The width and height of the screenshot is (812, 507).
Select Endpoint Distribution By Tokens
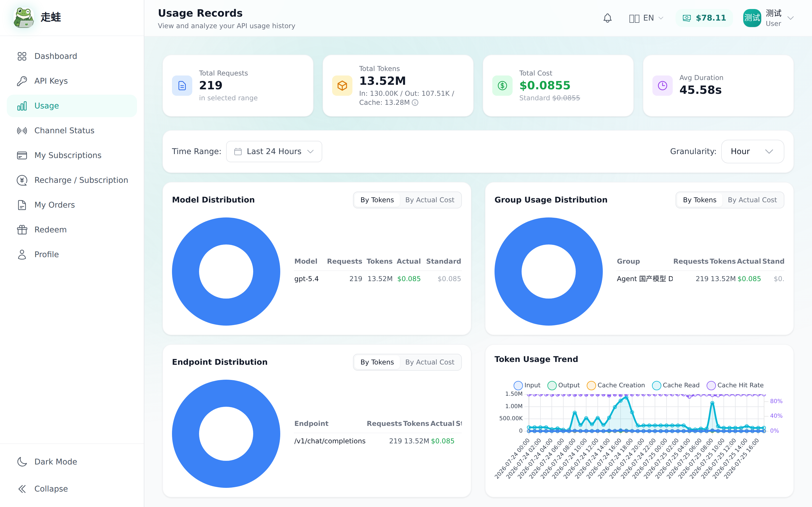tap(377, 362)
